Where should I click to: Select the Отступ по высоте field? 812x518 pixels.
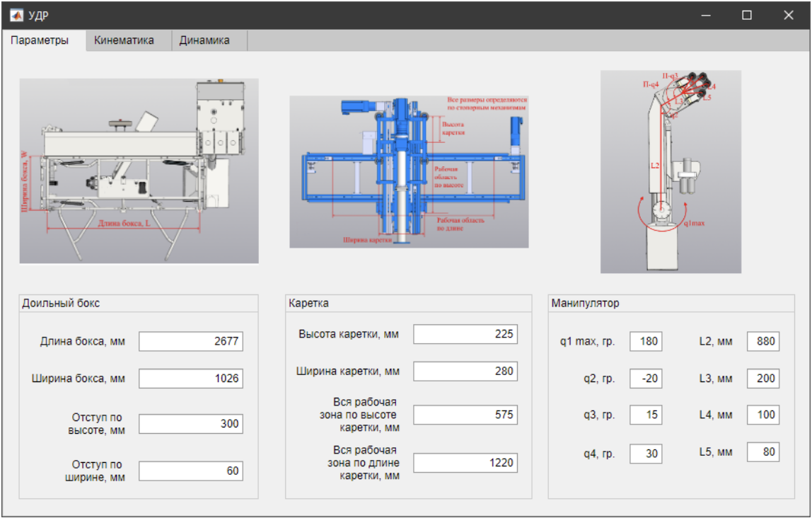point(190,424)
